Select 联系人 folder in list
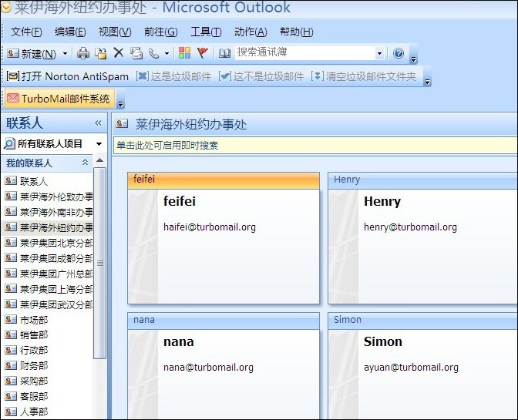 26,181
